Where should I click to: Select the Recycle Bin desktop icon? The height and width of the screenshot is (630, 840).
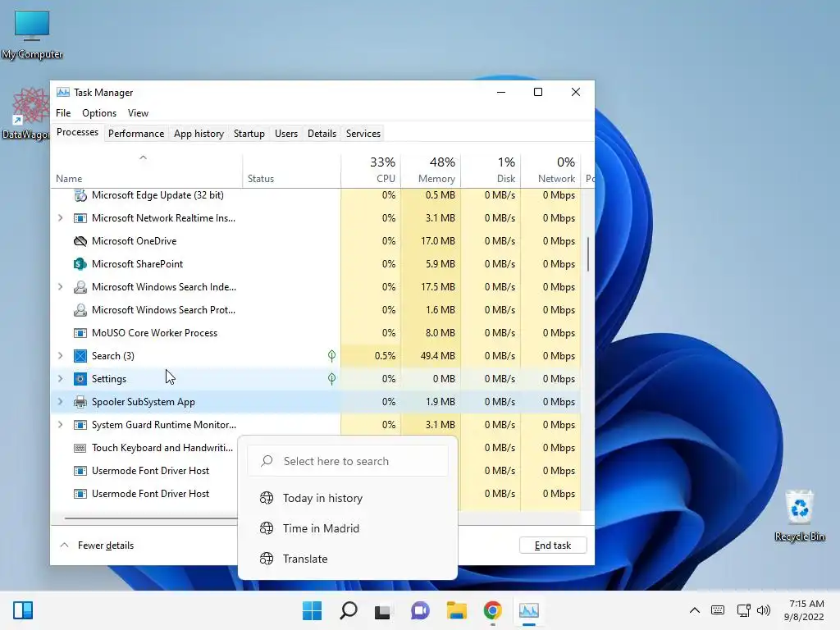tap(799, 516)
